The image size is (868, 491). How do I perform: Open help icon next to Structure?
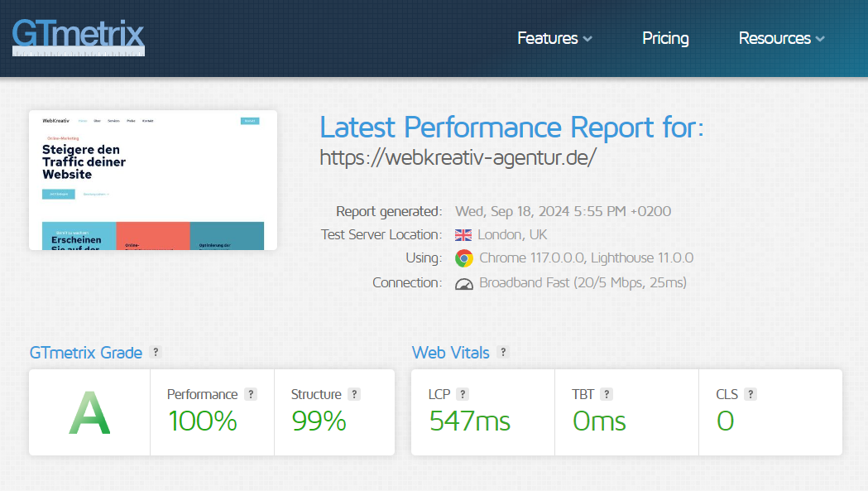point(354,394)
